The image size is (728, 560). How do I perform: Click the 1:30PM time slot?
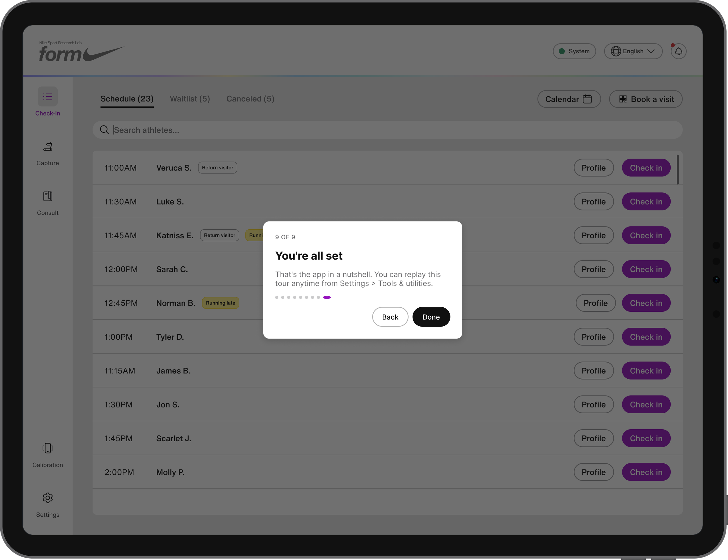point(118,404)
